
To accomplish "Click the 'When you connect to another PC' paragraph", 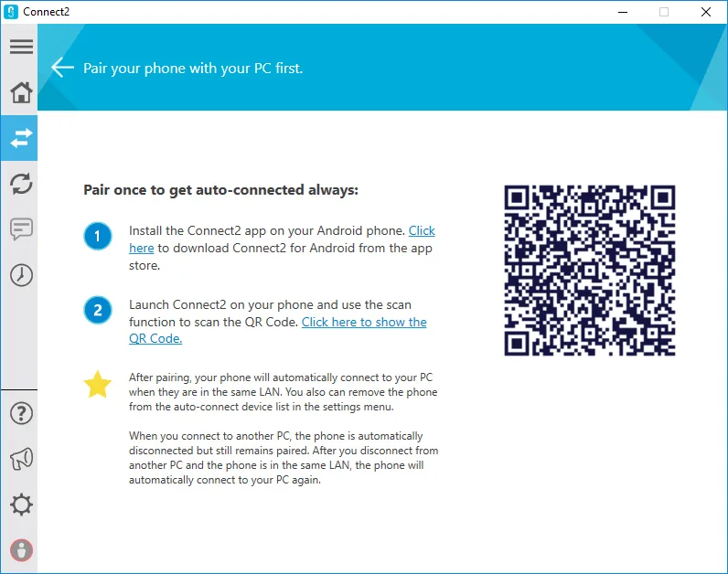I will (284, 458).
